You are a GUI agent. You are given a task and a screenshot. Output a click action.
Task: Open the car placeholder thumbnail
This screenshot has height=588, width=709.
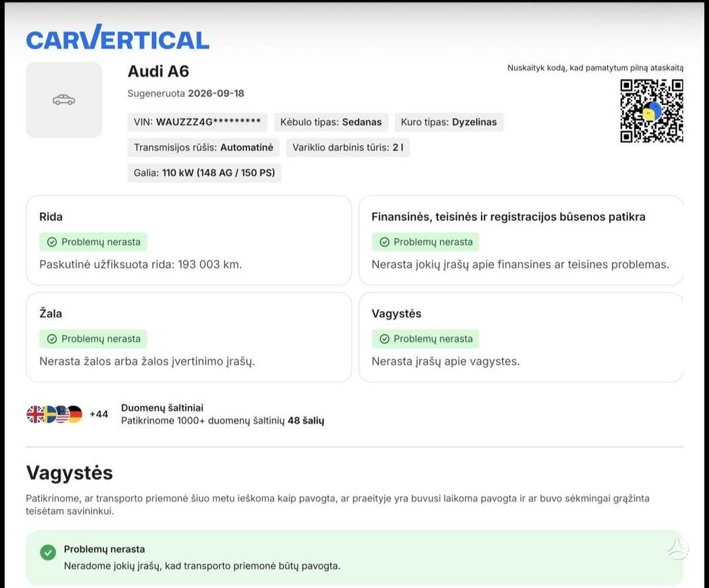[64, 100]
